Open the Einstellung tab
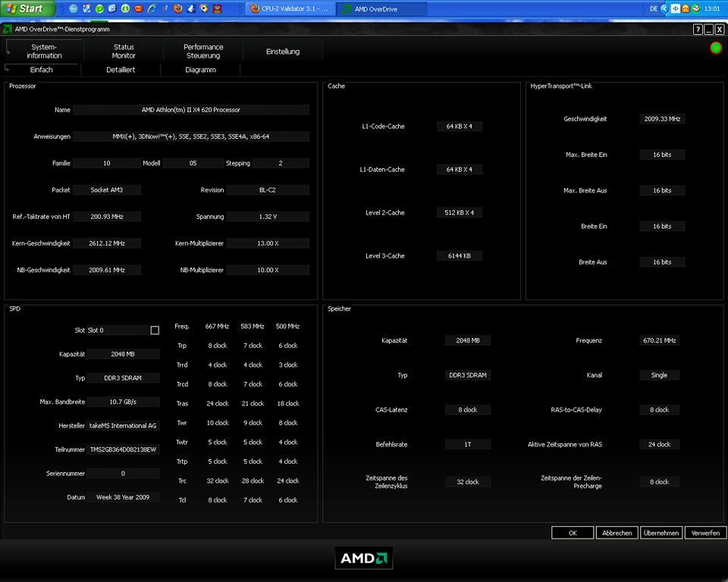This screenshot has width=728, height=582. click(283, 51)
